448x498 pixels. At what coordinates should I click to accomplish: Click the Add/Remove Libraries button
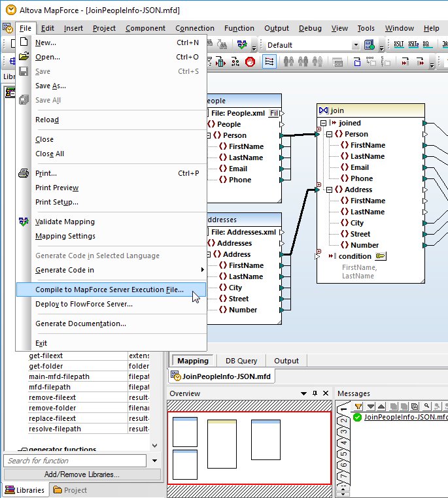(82, 474)
